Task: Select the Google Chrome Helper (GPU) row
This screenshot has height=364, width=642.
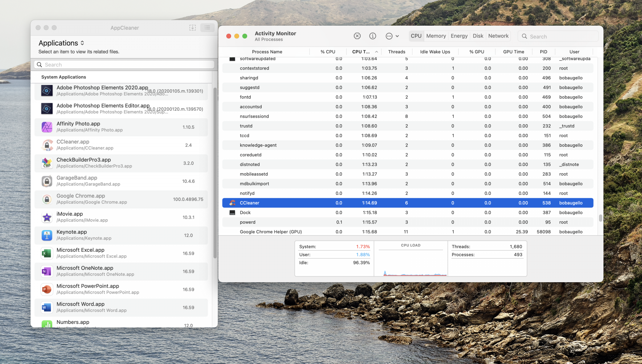Action: click(x=408, y=232)
